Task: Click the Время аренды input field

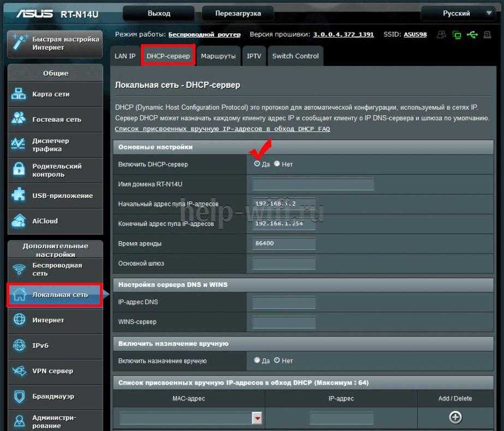Action: click(284, 243)
